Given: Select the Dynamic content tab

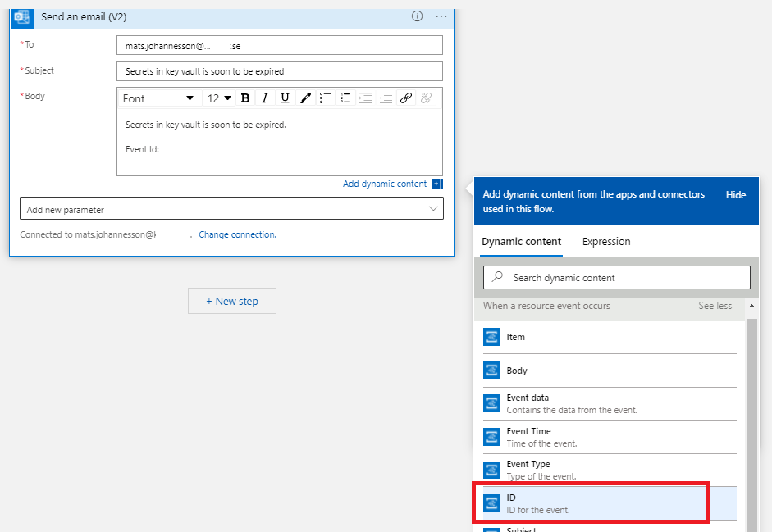Looking at the screenshot, I should (x=522, y=242).
